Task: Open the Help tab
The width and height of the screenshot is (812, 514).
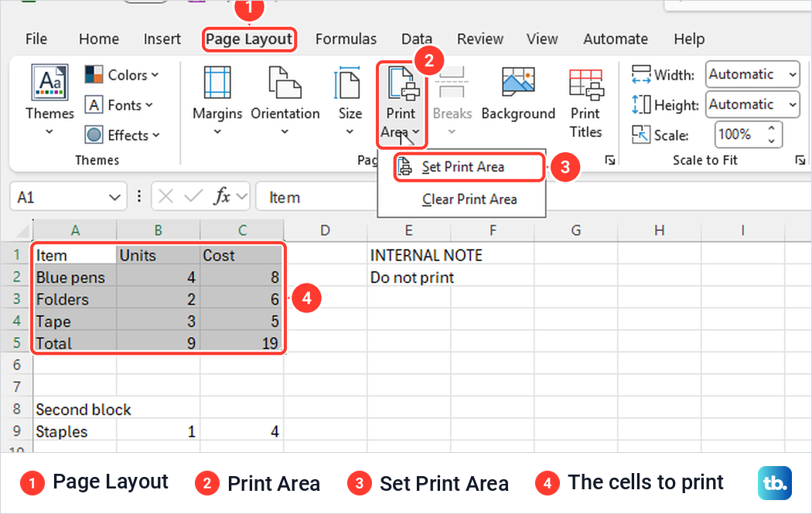Action: point(689,39)
